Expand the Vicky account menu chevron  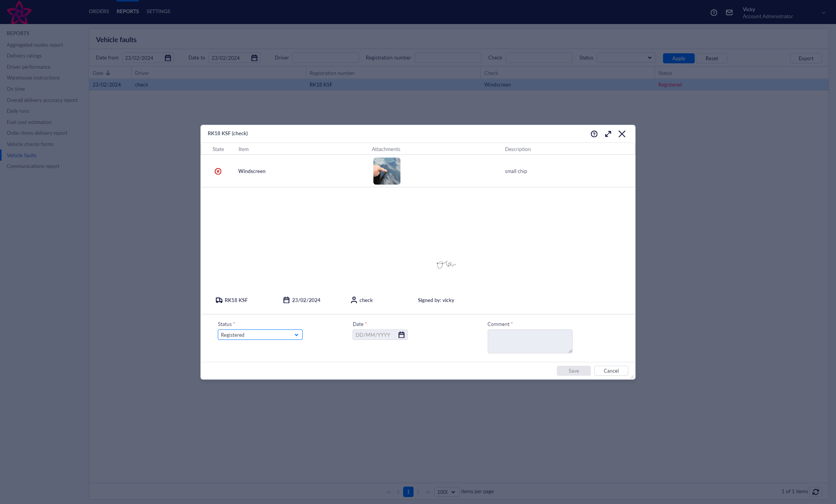point(823,13)
